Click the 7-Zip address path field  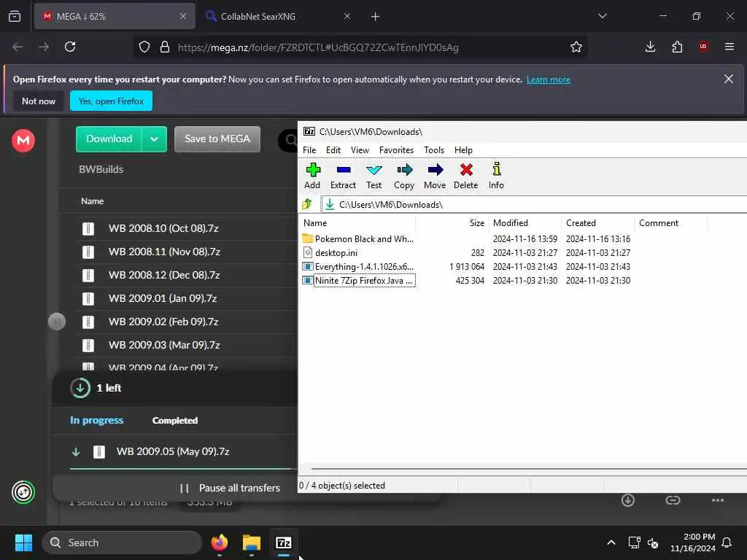coord(533,205)
